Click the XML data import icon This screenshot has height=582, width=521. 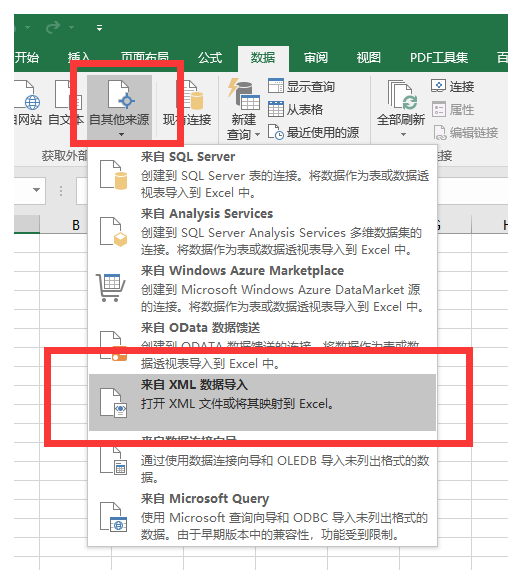[x=114, y=403]
